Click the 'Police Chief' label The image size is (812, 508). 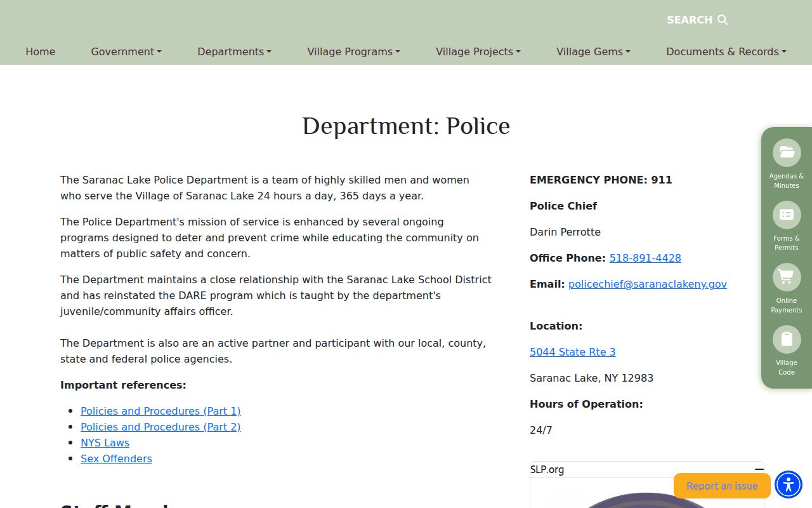tap(563, 206)
